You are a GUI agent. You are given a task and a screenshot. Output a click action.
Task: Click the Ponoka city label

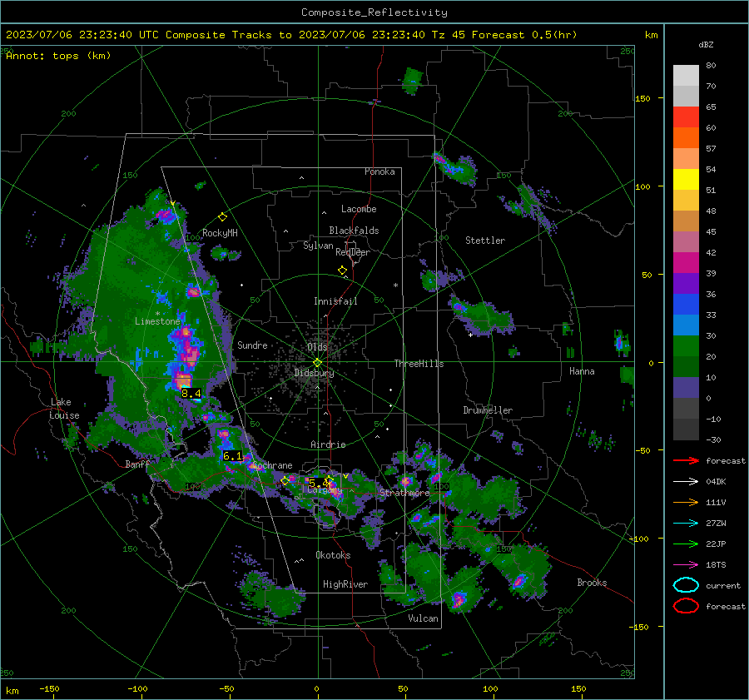(379, 171)
